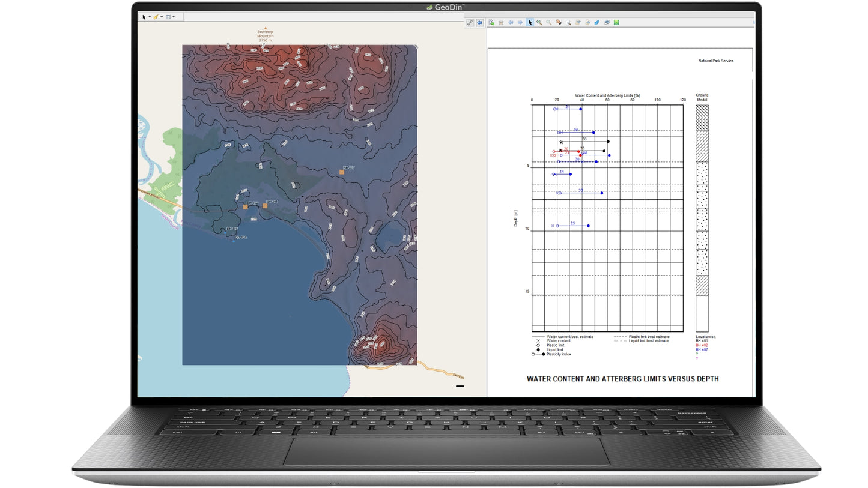Click the BH 407 borehole marker on map
Screen dimensions: 868x488
(x=342, y=172)
